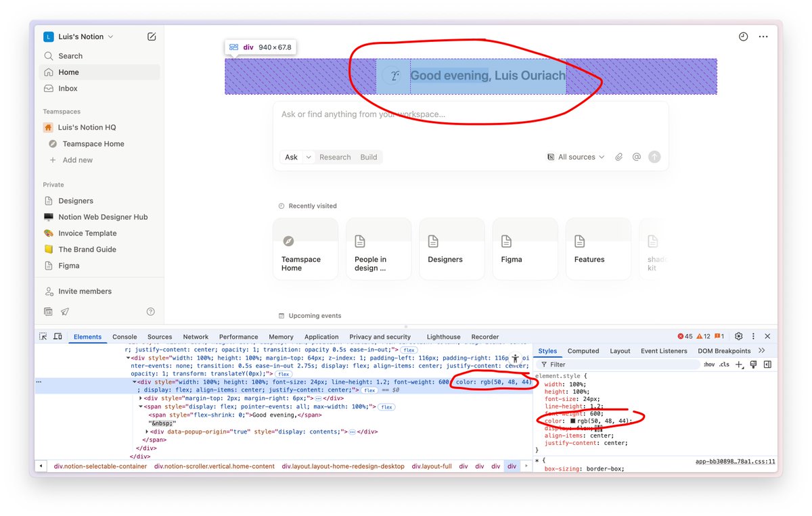
Task: Toggle flex badge next to == $0
Action: 369,390
